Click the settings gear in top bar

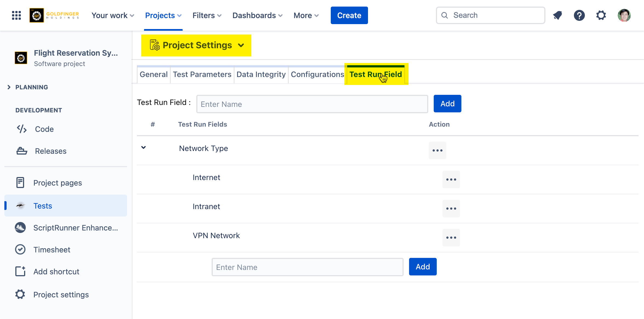601,15
